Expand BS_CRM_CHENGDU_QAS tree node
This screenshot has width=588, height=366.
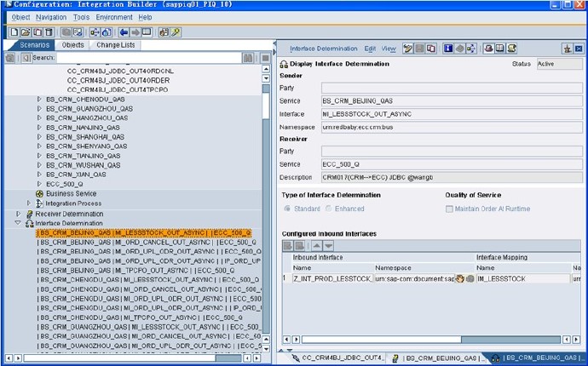click(x=39, y=100)
